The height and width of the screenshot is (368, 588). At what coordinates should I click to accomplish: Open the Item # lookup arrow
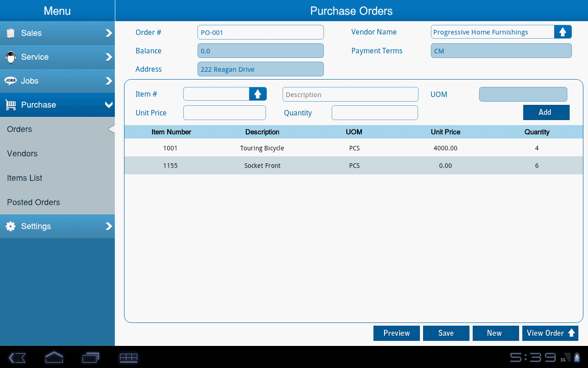(x=258, y=94)
